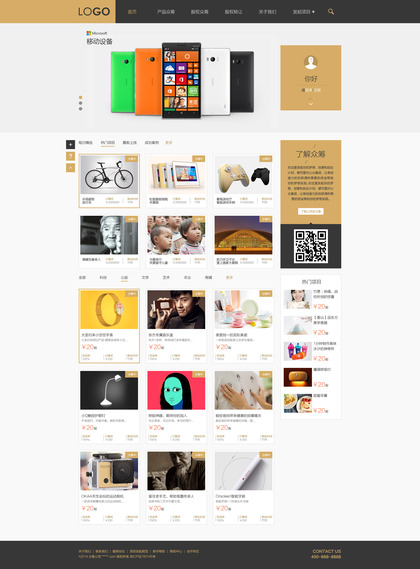The height and width of the screenshot is (569, 420).
Task: Select the third carousel indicator dot
Action: tap(81, 109)
